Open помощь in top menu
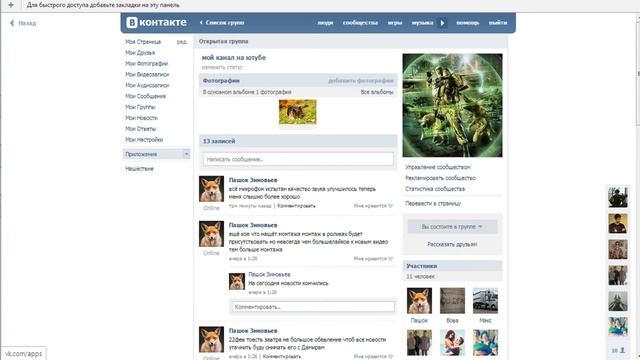 (x=468, y=23)
